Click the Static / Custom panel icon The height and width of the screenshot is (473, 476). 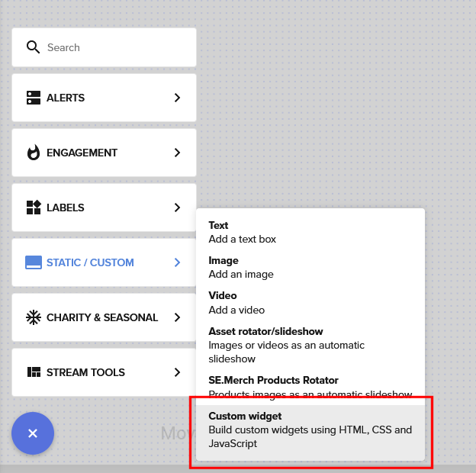(x=34, y=262)
